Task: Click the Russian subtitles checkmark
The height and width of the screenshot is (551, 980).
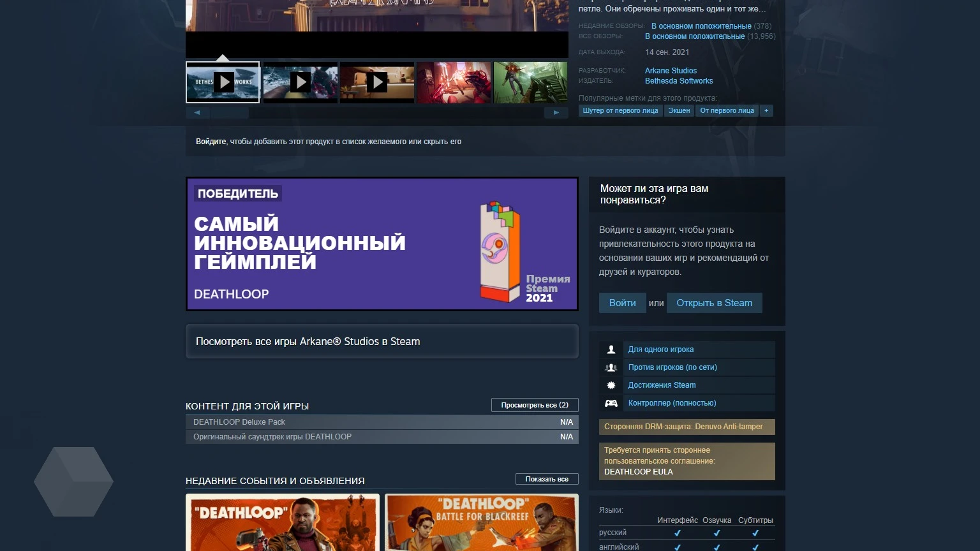Action: coord(755,533)
